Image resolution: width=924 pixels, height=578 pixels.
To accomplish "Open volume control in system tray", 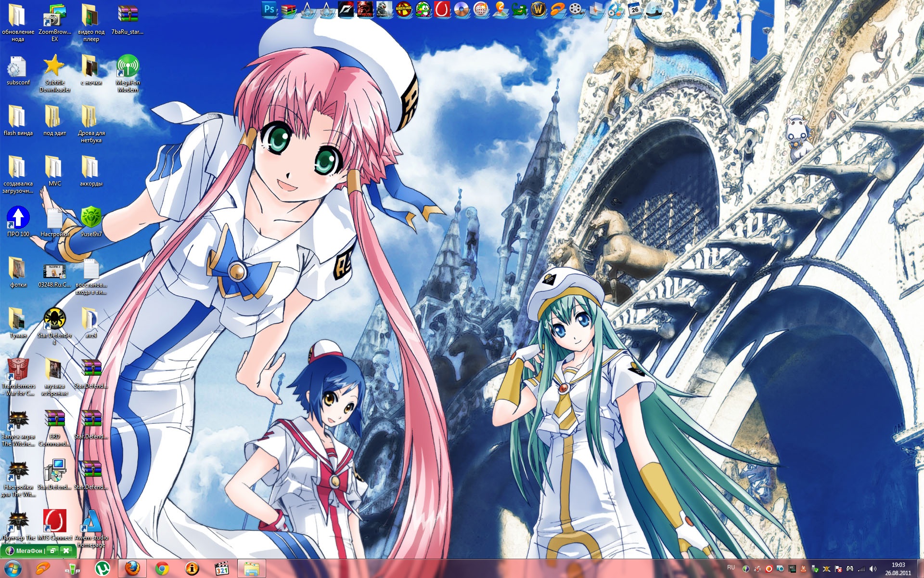I will 873,569.
